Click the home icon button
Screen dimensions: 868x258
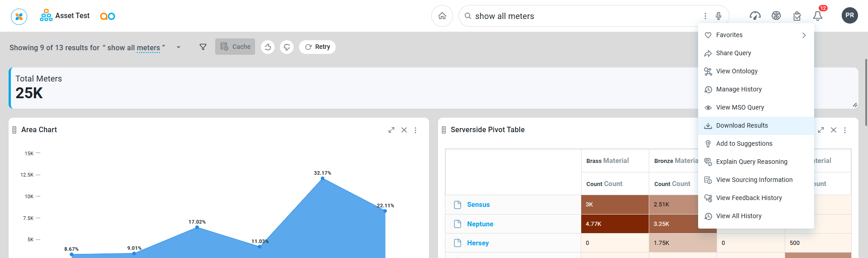(442, 16)
